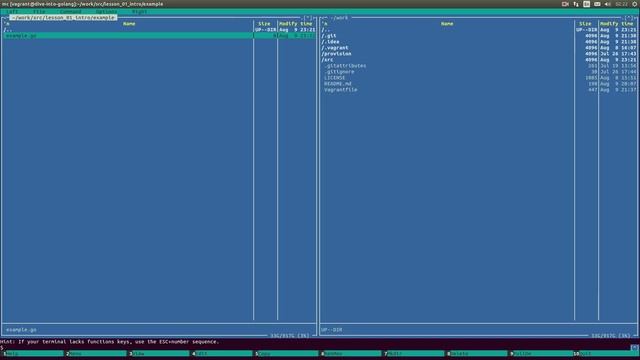Click the 1 Help function key button
The height and width of the screenshot is (360, 640).
click(33, 353)
